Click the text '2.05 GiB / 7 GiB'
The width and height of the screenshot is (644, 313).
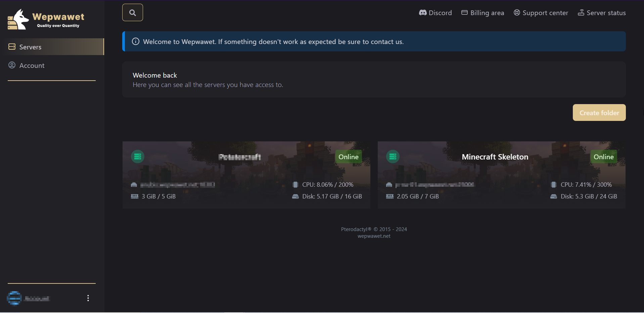418,196
